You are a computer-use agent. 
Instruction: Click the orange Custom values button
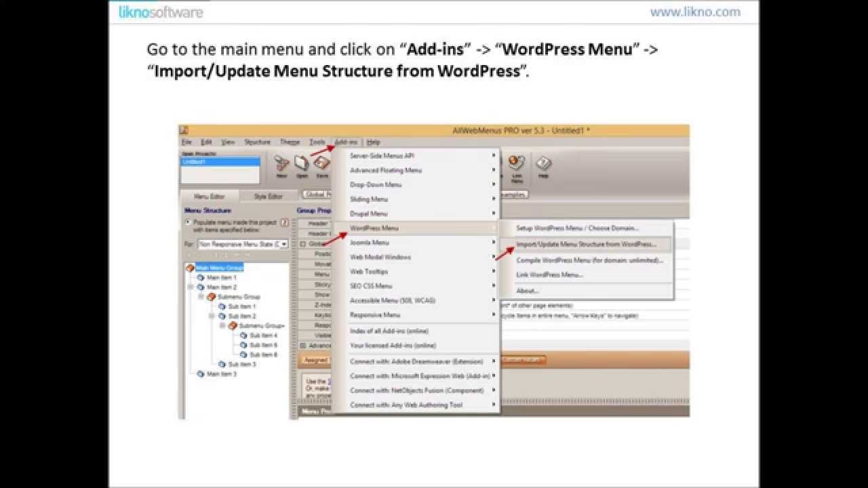[x=523, y=360]
